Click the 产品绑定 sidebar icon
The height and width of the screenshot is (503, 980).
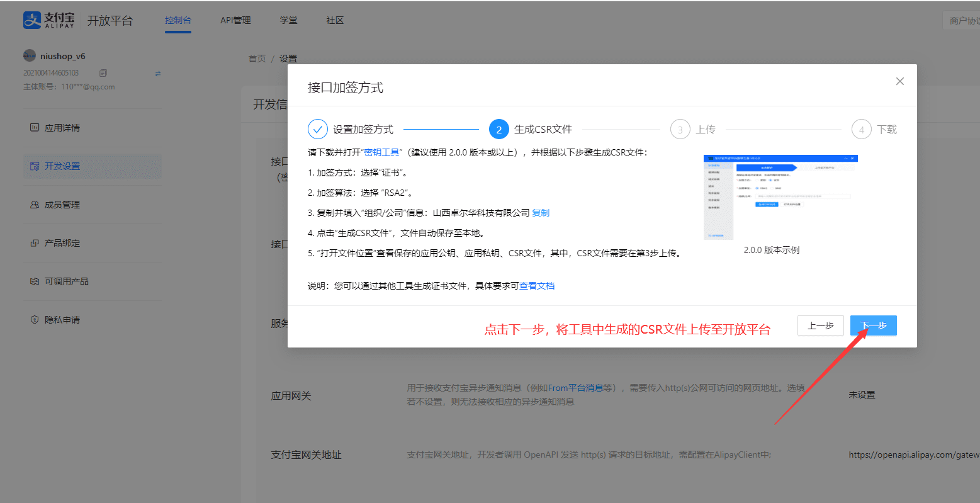pyautogui.click(x=35, y=243)
